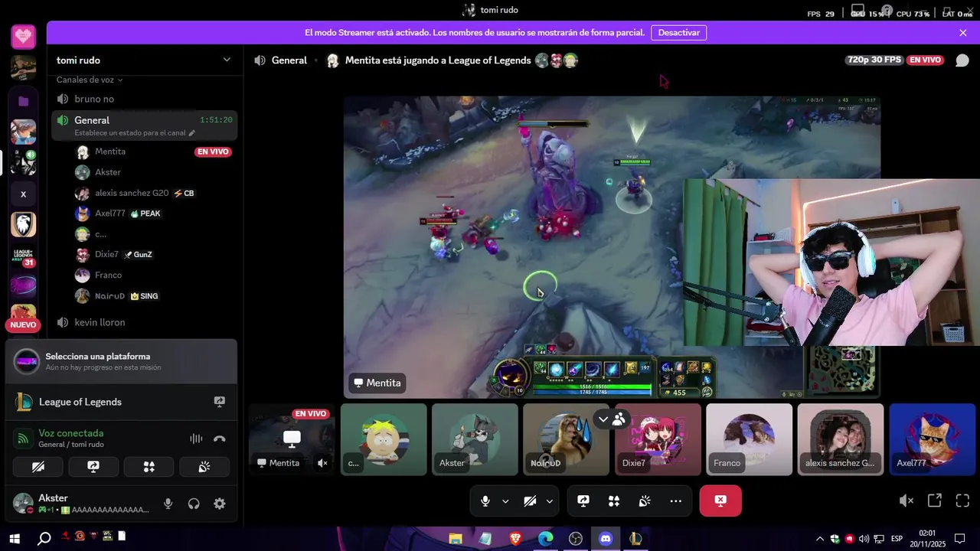
Task: Click the Mentita label on the main stream
Action: 377,383
